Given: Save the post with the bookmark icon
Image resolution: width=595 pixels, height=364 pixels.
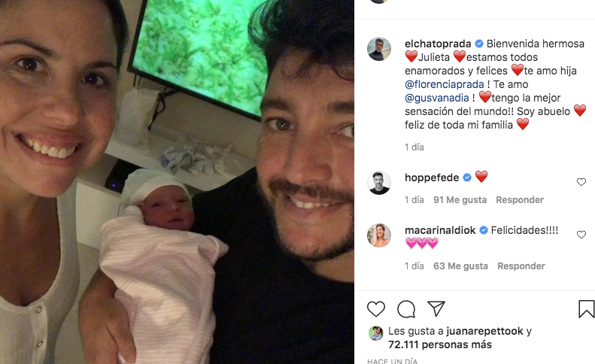Looking at the screenshot, I should (x=586, y=309).
